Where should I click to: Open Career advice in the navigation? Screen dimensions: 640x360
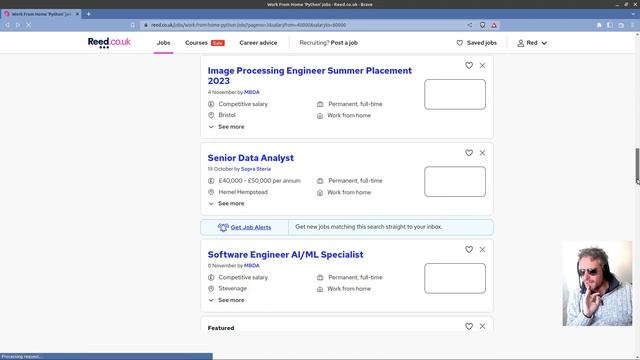[x=258, y=43]
